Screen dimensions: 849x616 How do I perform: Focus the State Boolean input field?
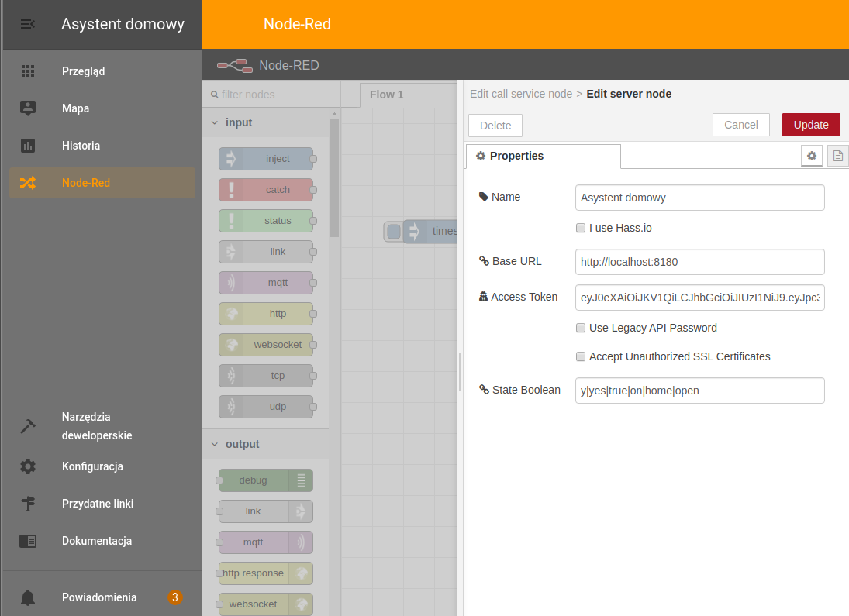[x=699, y=391]
